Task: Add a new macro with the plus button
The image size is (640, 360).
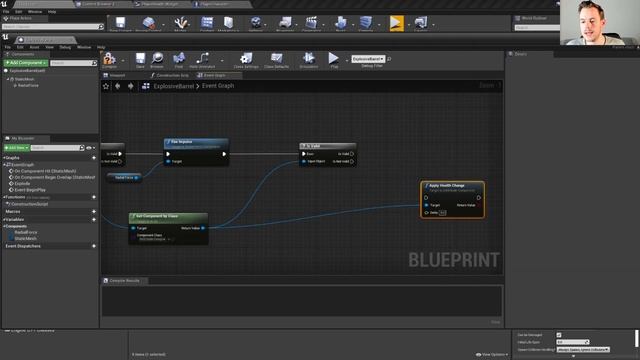Action: point(94,212)
